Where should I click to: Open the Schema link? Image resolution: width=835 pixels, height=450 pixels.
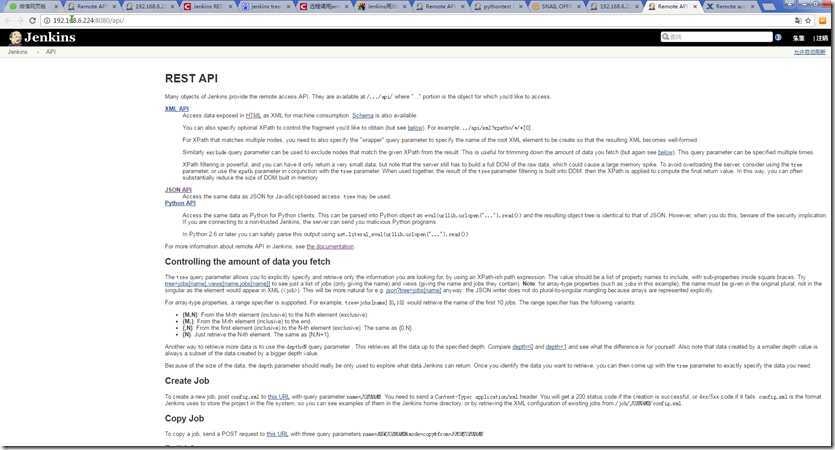click(363, 116)
